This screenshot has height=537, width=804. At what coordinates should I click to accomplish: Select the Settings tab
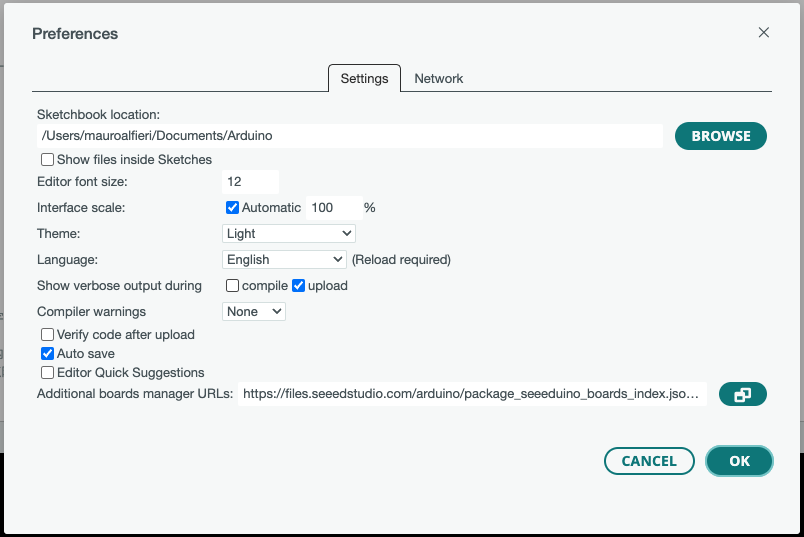(x=364, y=78)
